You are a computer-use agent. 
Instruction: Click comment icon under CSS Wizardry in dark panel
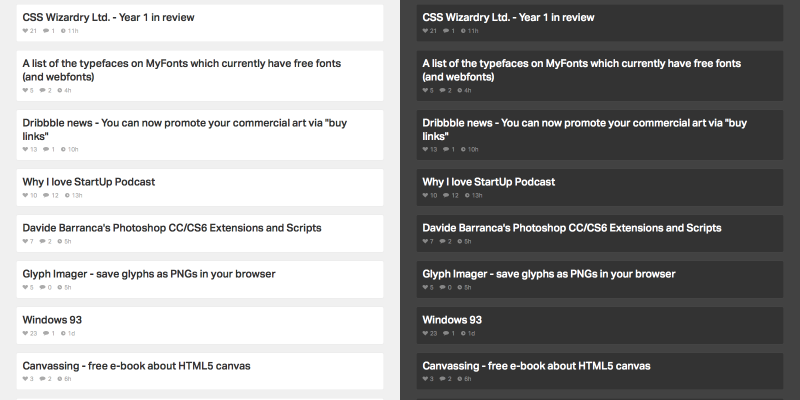pos(445,31)
